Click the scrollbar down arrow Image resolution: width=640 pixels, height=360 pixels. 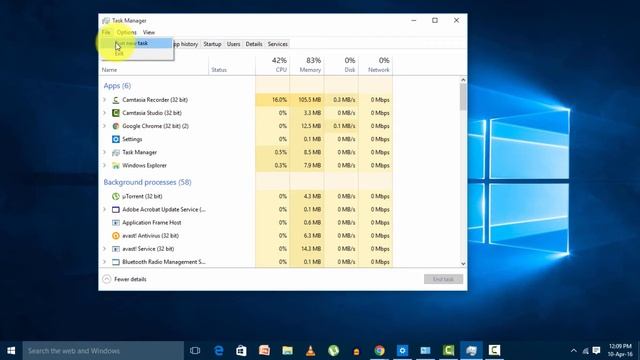point(463,264)
